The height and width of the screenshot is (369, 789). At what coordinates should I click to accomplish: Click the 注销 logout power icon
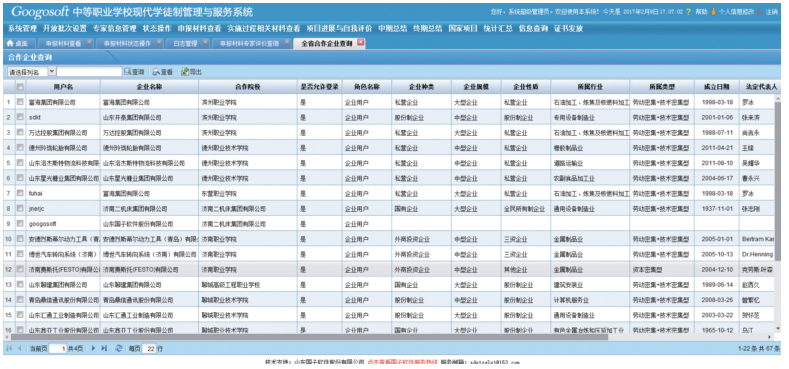[759, 12]
